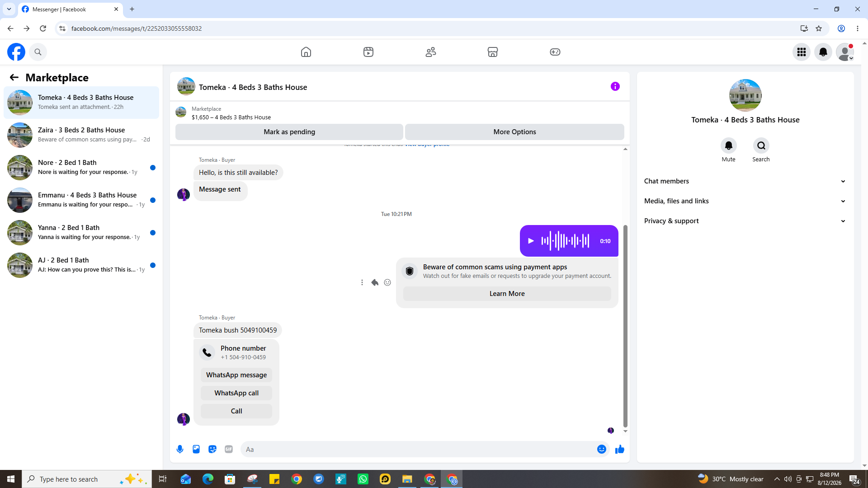Attach a photo or file
The width and height of the screenshot is (868, 488).
(x=196, y=449)
